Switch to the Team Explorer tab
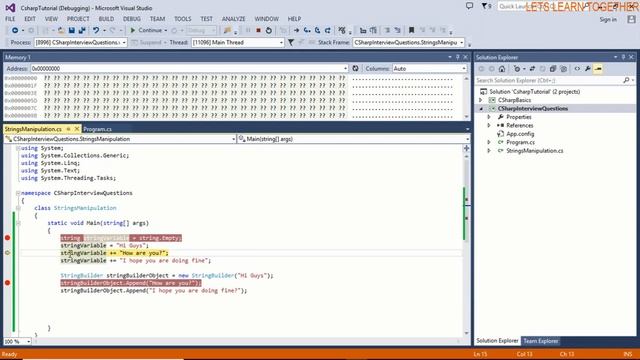The width and height of the screenshot is (640, 360). pos(541,341)
